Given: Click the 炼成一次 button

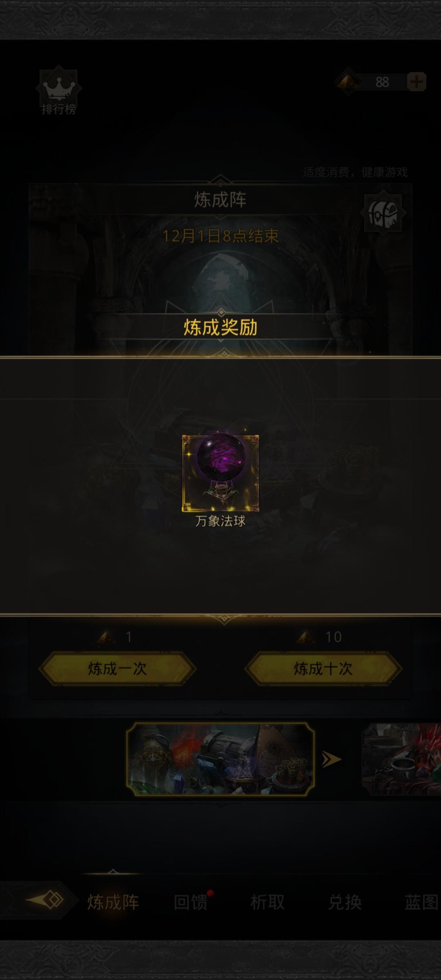Looking at the screenshot, I should (x=118, y=668).
